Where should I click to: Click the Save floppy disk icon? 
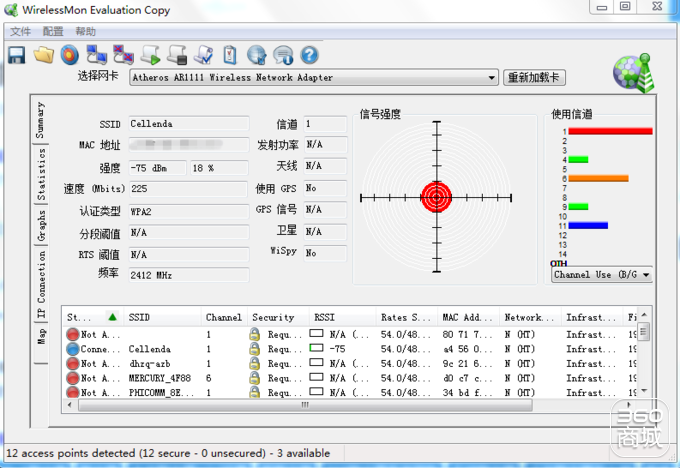click(x=16, y=55)
